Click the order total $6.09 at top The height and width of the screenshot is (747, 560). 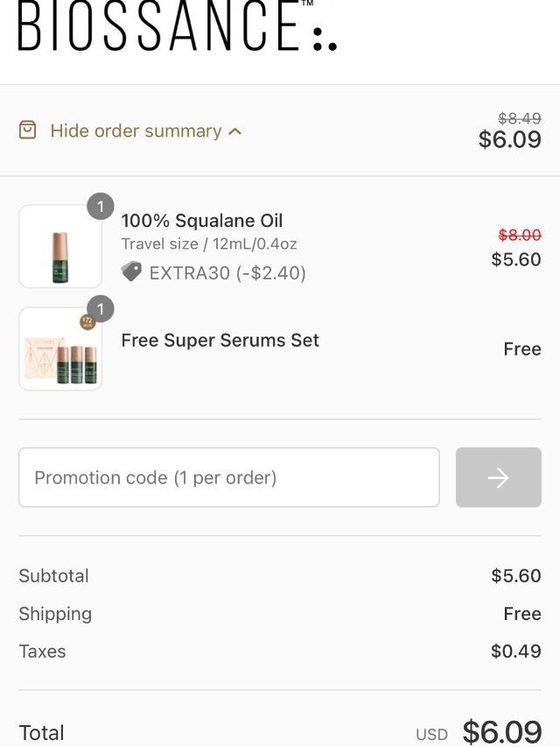(x=509, y=139)
